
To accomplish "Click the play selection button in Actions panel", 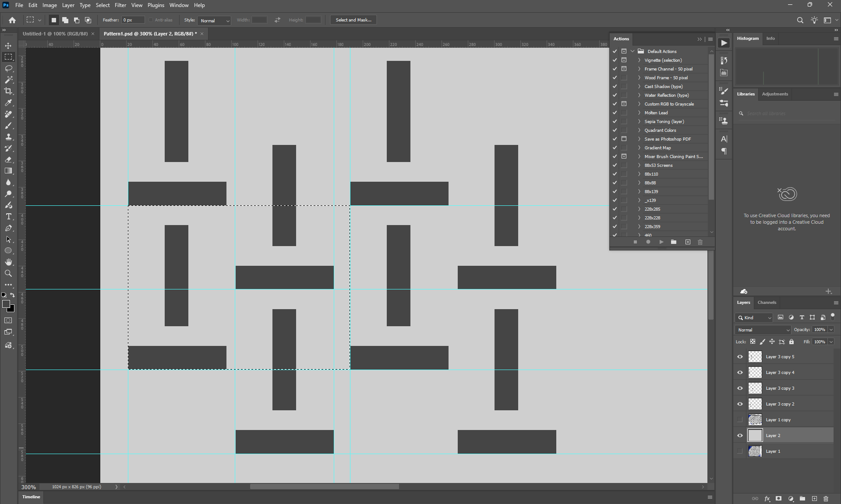I will [661, 242].
